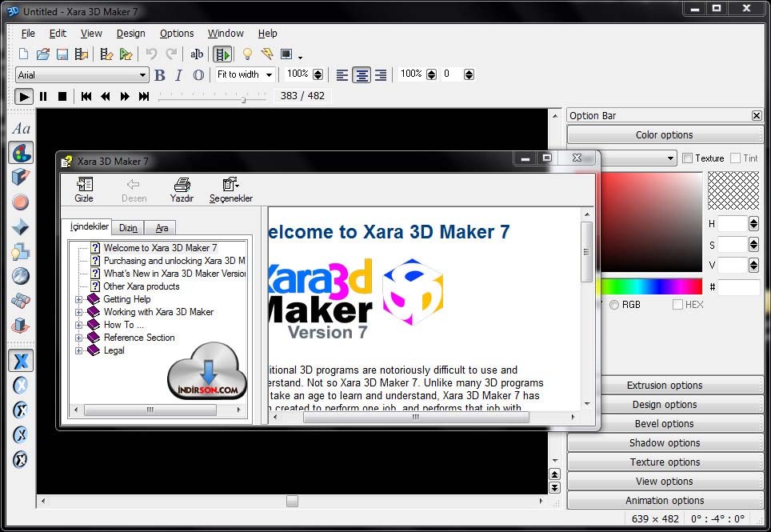Open the File menu
This screenshot has height=532, width=771.
[28, 34]
